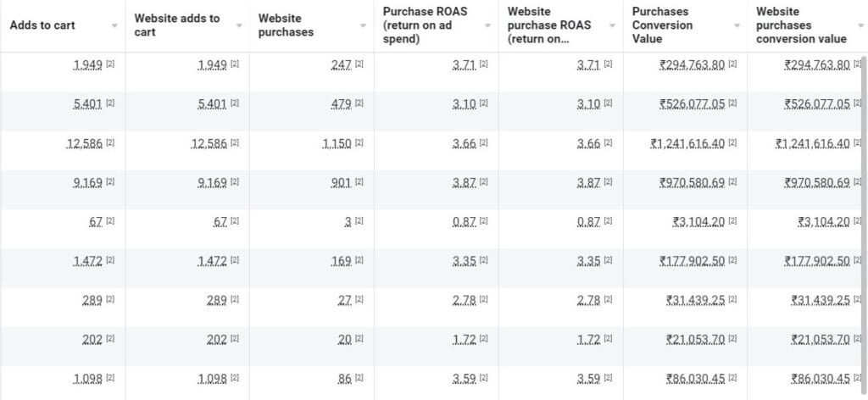The height and width of the screenshot is (400, 868).
Task: Click the footnote [2] marker beside ₹3,104.20 Purchases Conversion Value
Action: 732,221
